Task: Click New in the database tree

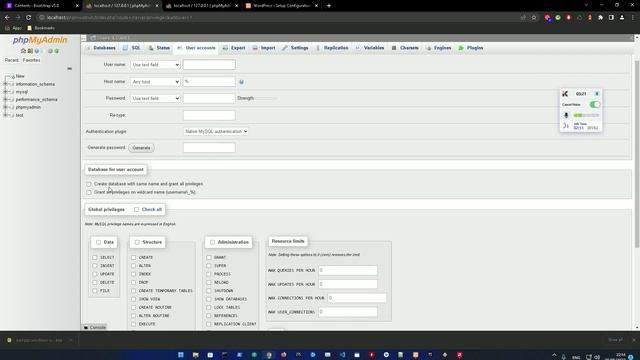Action: click(20, 76)
